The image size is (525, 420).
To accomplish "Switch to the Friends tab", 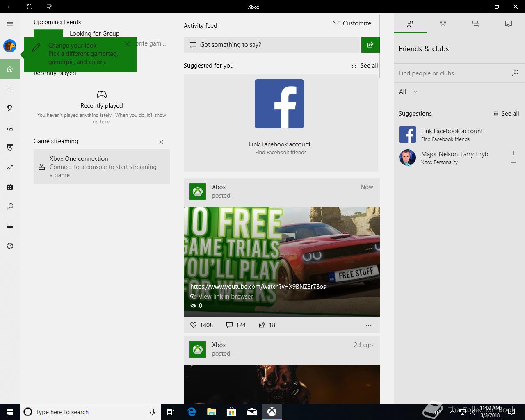I will pos(410,24).
